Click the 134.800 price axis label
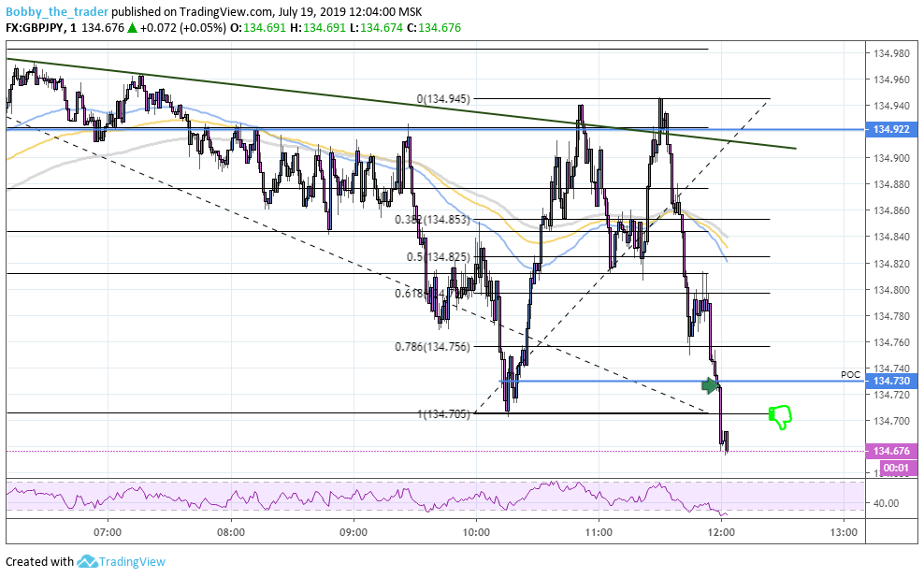 (x=891, y=289)
